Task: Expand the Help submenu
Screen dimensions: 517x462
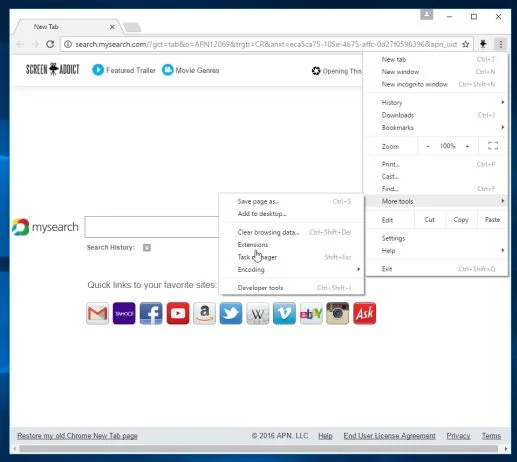Action: click(x=436, y=250)
